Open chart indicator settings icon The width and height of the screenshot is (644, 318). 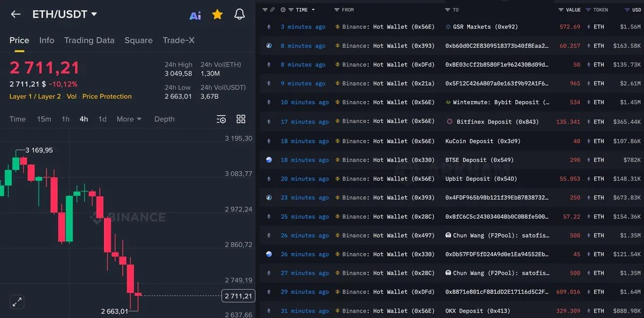[221, 119]
